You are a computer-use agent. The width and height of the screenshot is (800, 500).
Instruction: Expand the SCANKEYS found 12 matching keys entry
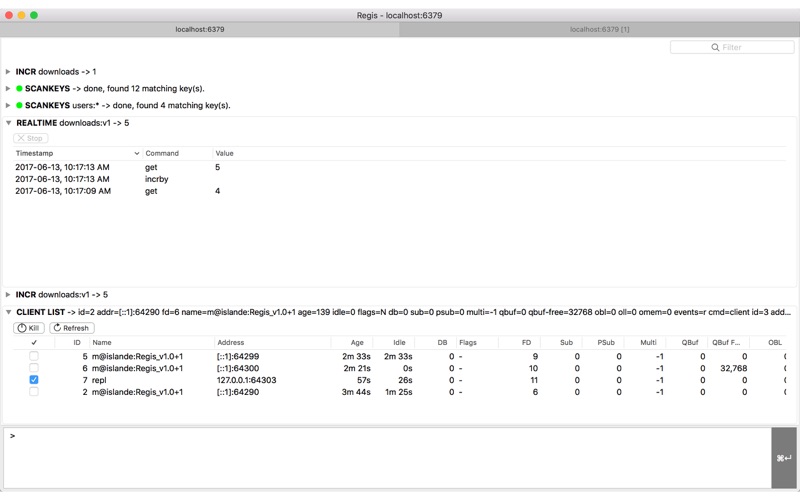point(8,89)
